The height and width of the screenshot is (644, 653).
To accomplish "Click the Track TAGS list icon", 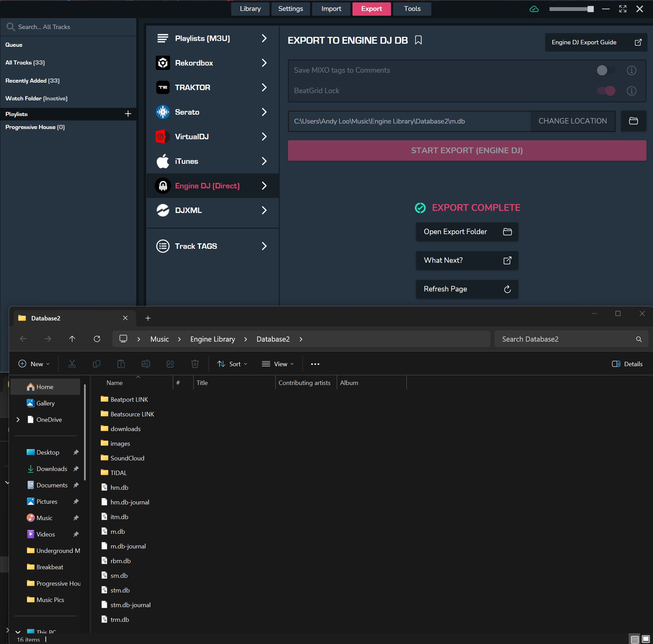I will coord(163,246).
